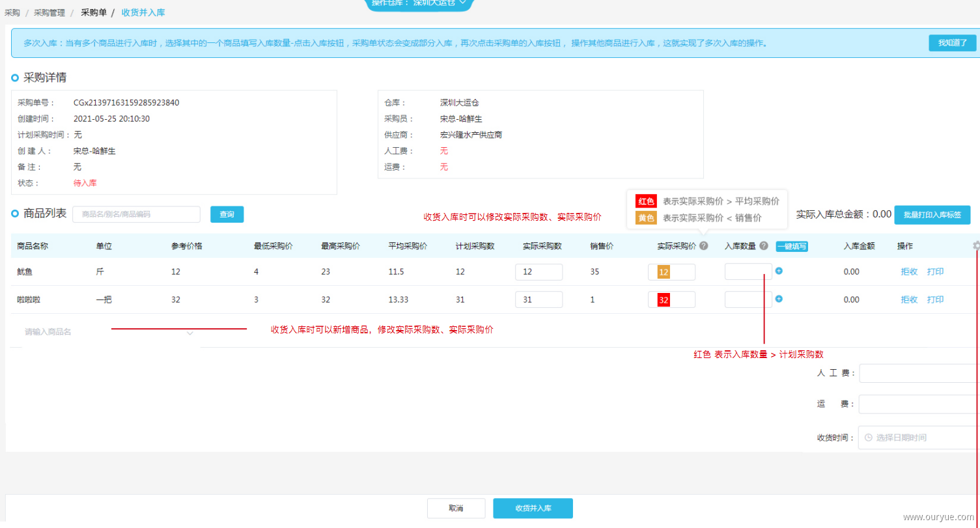
Task: Click 批量打印入库标签 button
Action: tap(932, 214)
